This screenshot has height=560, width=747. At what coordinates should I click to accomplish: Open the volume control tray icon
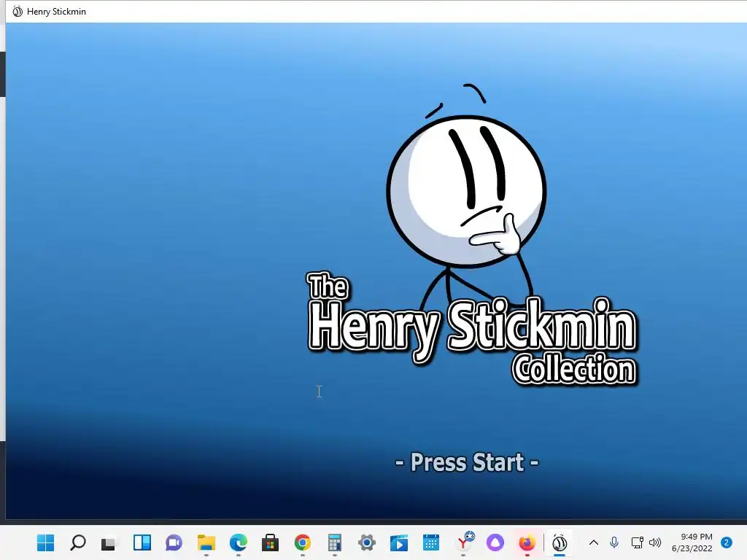point(655,542)
